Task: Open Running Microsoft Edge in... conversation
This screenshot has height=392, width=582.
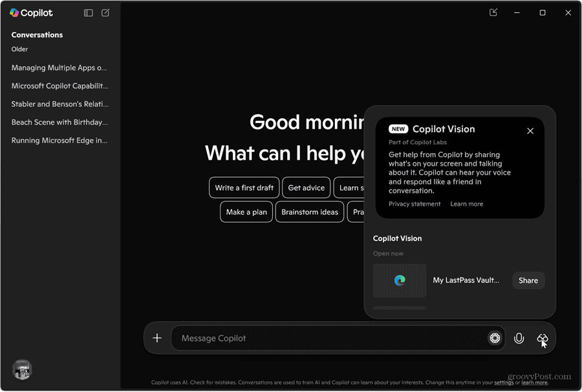Action: pos(59,140)
